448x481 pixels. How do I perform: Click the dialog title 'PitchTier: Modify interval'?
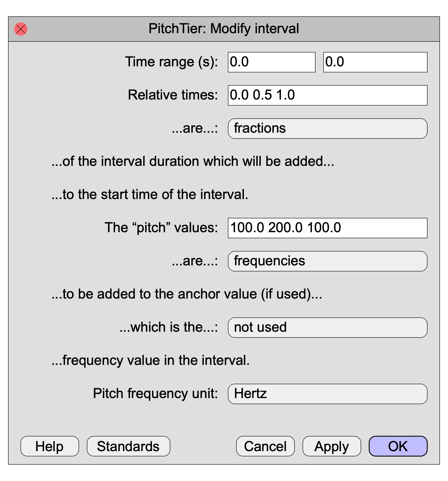pyautogui.click(x=224, y=29)
